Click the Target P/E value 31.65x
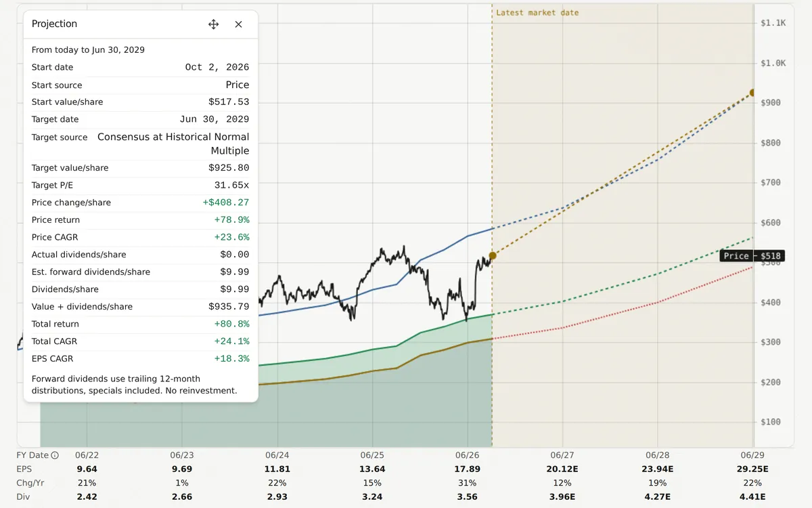Image resolution: width=812 pixels, height=508 pixels. (x=231, y=185)
